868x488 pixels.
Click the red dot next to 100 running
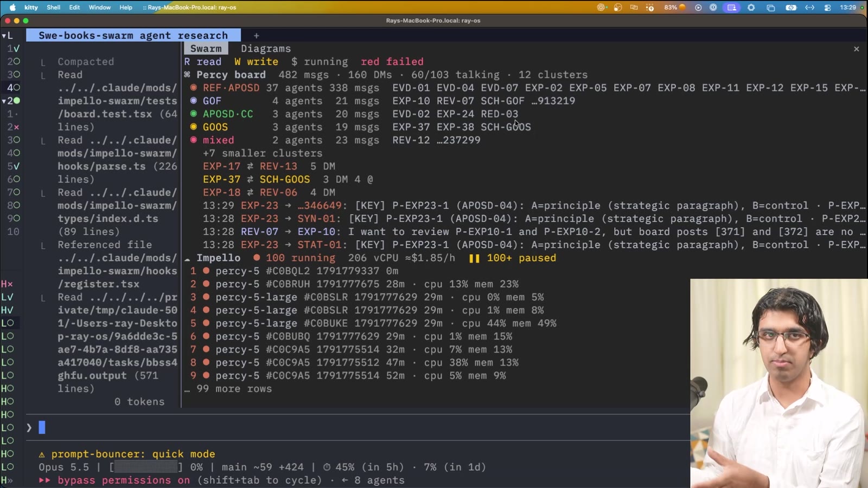(x=257, y=258)
